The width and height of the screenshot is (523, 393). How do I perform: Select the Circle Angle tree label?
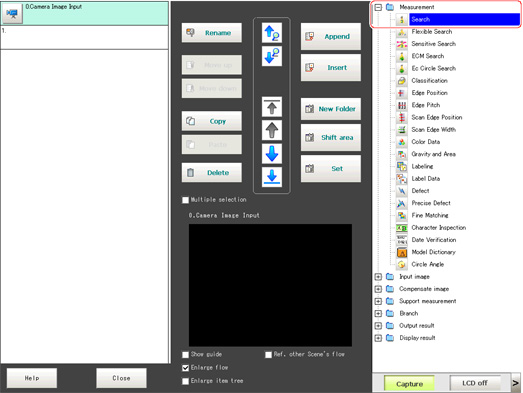[x=428, y=265]
